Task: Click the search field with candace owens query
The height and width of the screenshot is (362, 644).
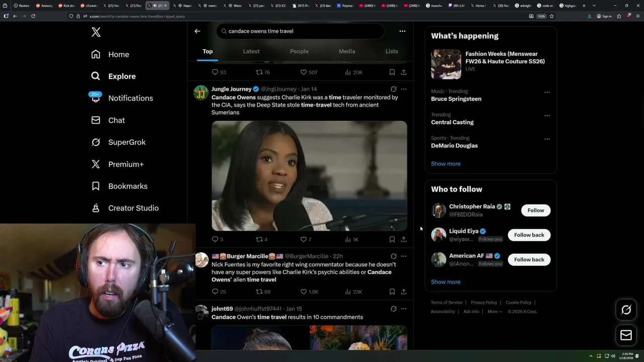Action: tap(300, 31)
